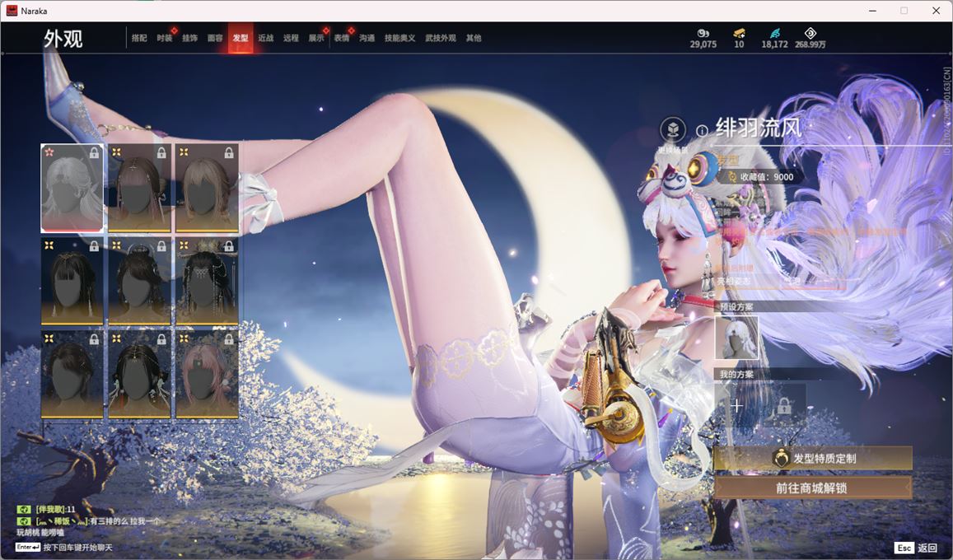The height and width of the screenshot is (560, 953).
Task: Open the 挂饰 accessories tab
Action: [190, 38]
